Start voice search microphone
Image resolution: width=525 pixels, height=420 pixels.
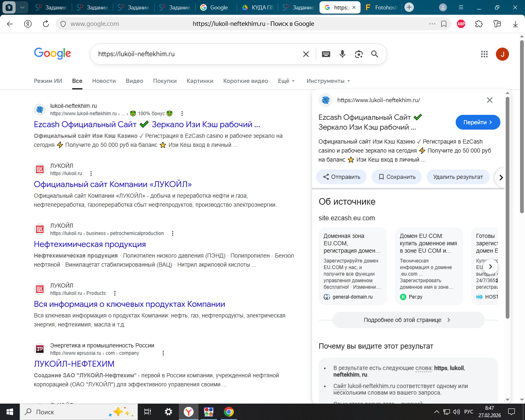[342, 54]
